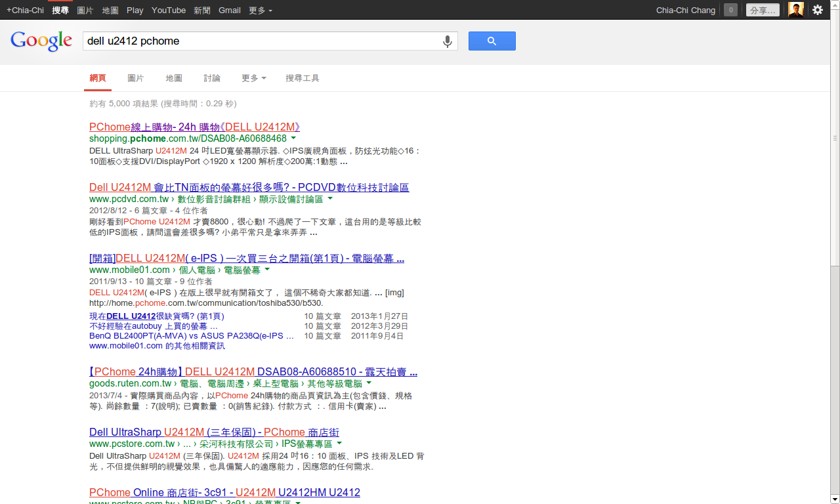Click date text 2012年3月29日
This screenshot has height=504, width=840.
[x=380, y=326]
